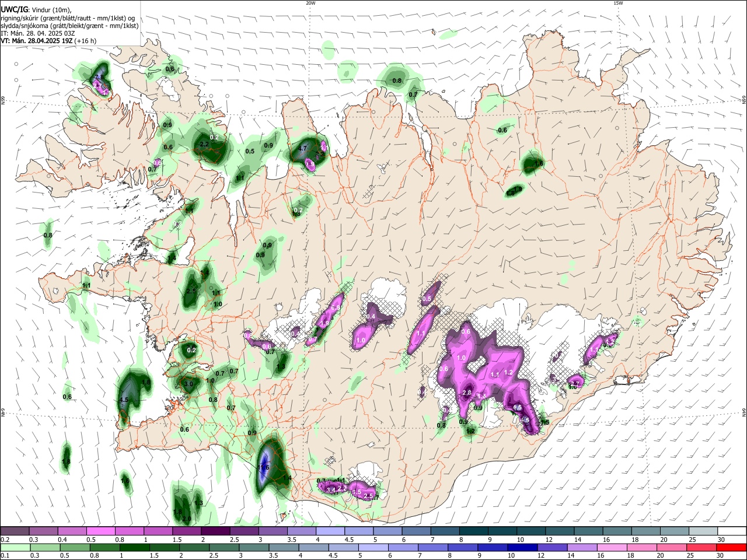Image resolution: width=747 pixels, height=560 pixels.
Task: Click the 4.7 precipitation value on the north coast
Action: coord(302,148)
